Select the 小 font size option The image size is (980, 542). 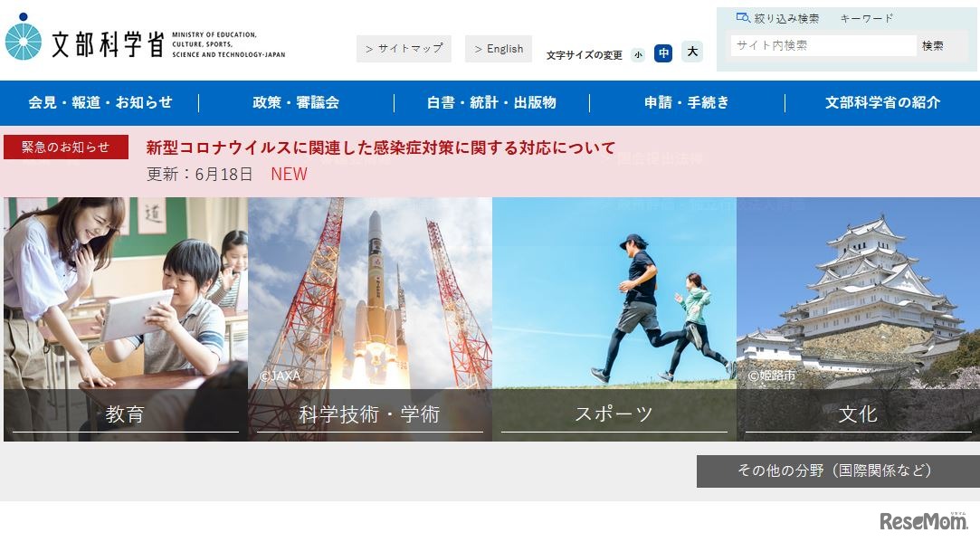click(638, 54)
